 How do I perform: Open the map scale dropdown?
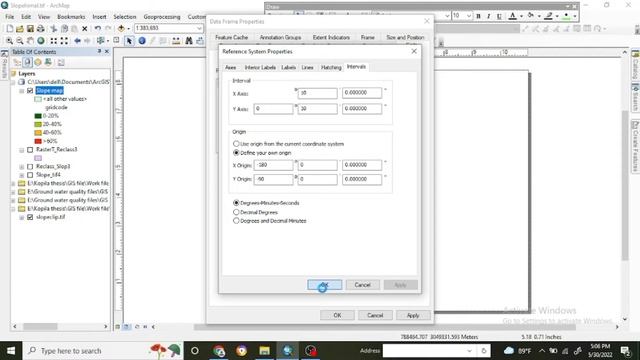(199, 28)
